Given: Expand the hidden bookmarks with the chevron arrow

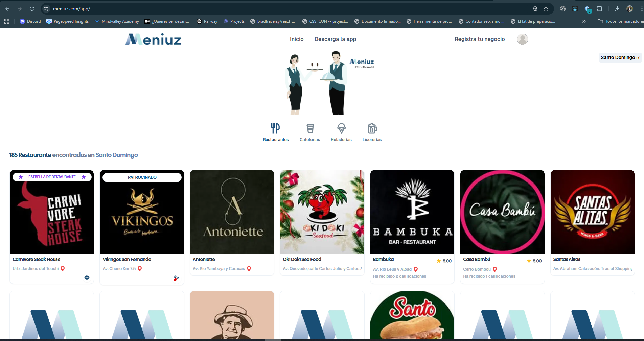Looking at the screenshot, I should (584, 21).
